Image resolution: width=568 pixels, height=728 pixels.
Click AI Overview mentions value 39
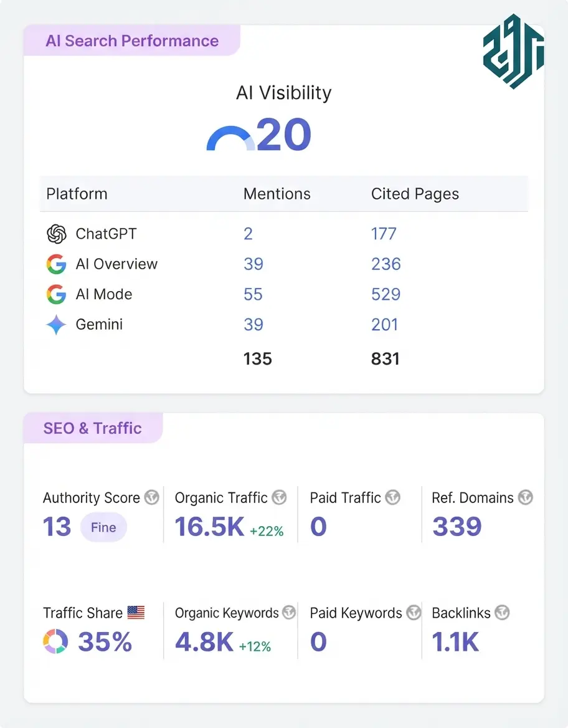tap(253, 264)
